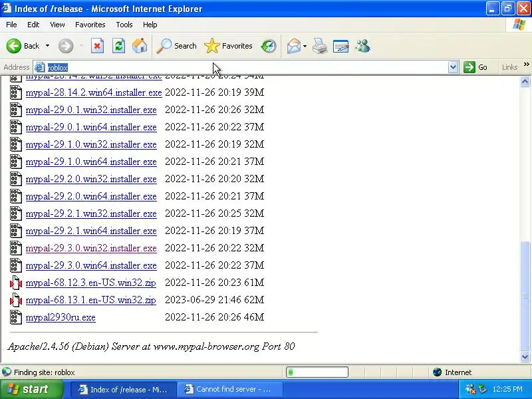The width and height of the screenshot is (532, 399).
Task: Click the mypal-29.3.0.win64.installer.exe link
Action: [x=91, y=265]
